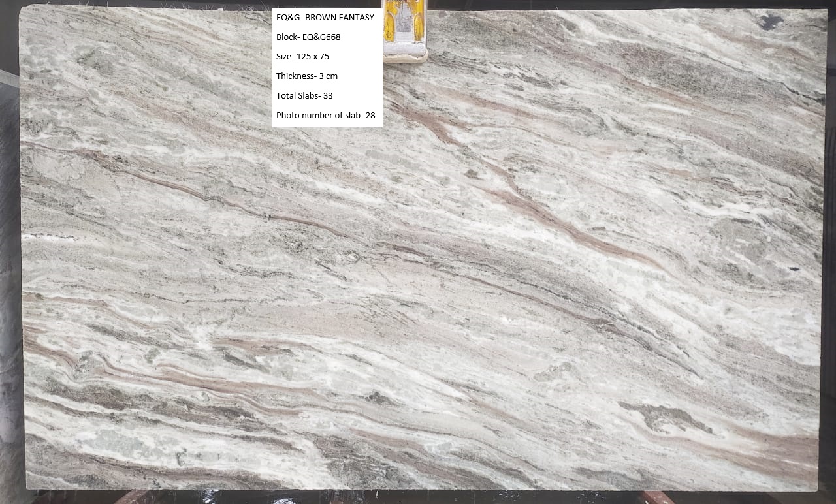Click "Photo number of slab- 28" text
This screenshot has width=836, height=504.
[x=325, y=116]
